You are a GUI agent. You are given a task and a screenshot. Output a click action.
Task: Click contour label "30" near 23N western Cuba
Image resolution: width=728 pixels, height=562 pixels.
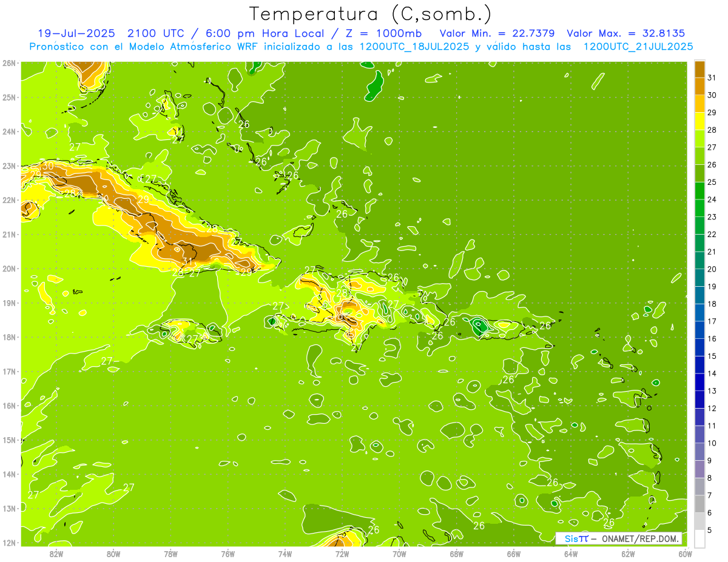tap(48, 166)
